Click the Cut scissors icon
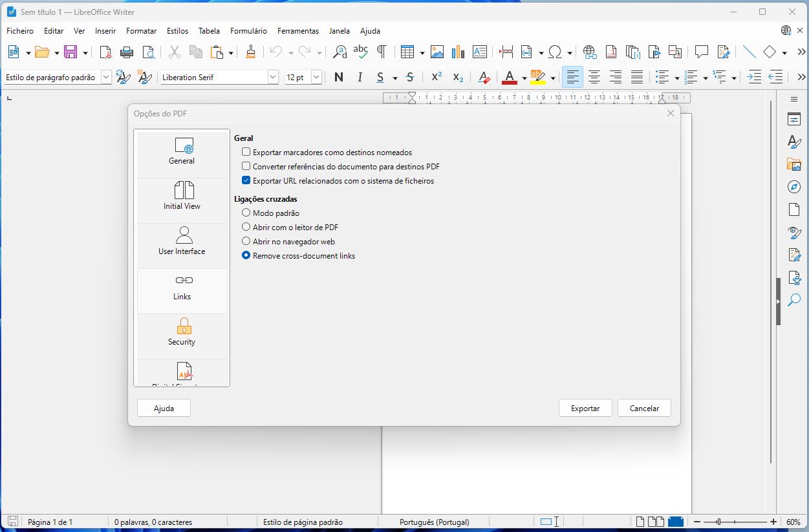This screenshot has height=532, width=809. point(174,52)
